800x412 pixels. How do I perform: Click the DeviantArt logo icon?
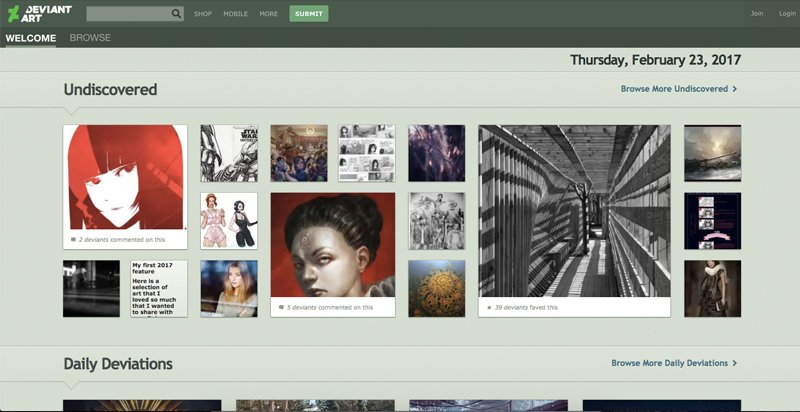pos(14,13)
